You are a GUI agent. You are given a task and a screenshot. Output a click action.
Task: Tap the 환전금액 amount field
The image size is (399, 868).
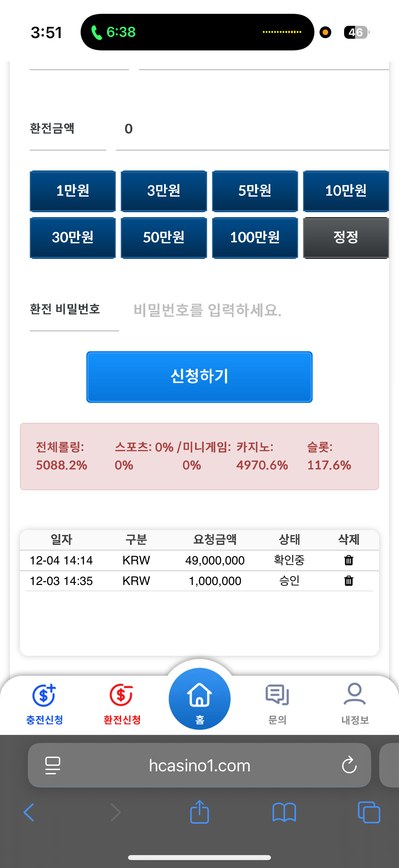(252, 129)
